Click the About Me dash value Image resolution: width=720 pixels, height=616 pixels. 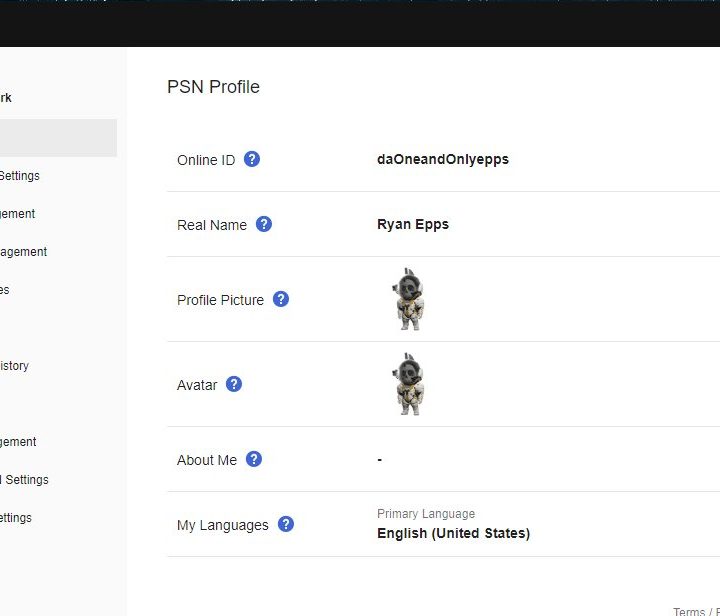[x=380, y=459]
